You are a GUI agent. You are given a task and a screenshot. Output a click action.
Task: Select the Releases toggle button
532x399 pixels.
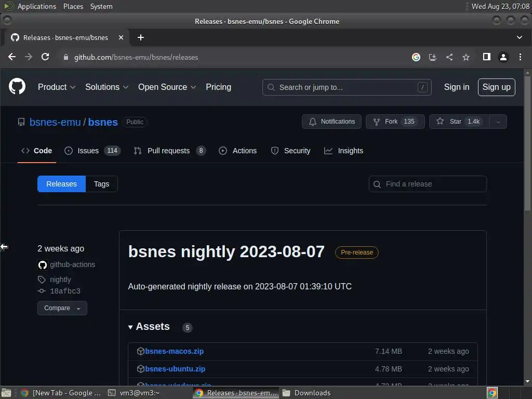[61, 184]
